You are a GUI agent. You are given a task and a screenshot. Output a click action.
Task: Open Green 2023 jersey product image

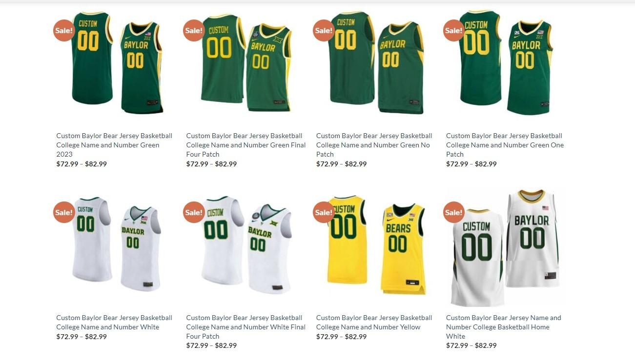[x=116, y=62]
